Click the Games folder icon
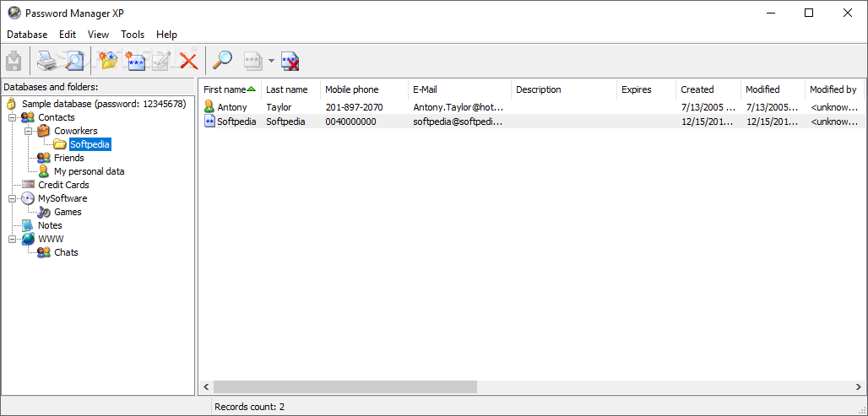The height and width of the screenshot is (416, 868). pos(44,212)
